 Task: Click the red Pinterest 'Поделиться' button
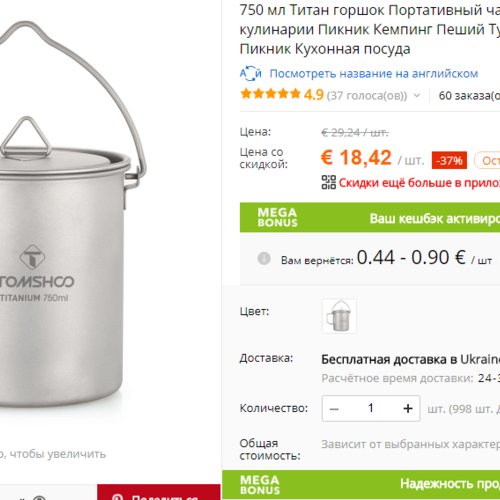159,492
